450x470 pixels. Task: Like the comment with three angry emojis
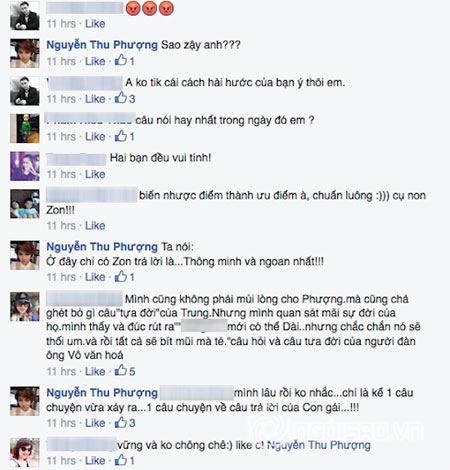pyautogui.click(x=95, y=24)
